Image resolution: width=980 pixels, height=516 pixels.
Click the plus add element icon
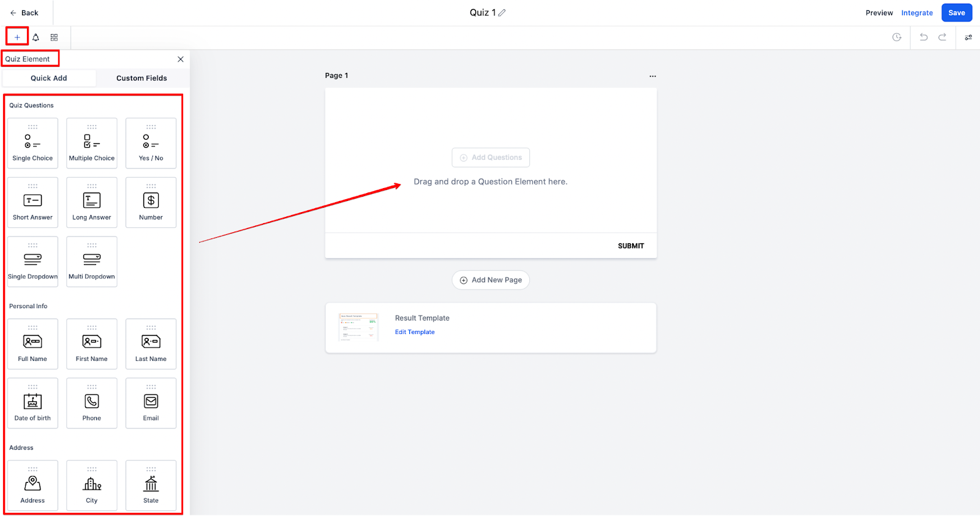[17, 37]
